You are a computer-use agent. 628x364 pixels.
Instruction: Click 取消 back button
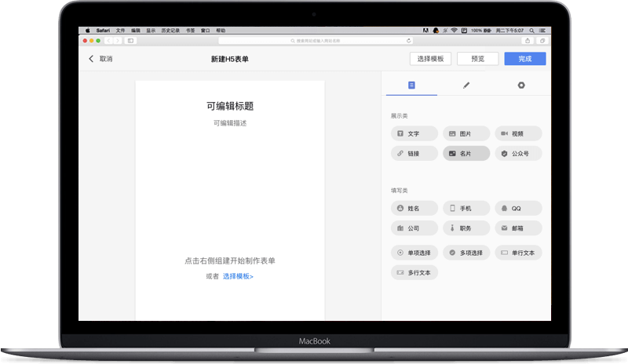click(100, 59)
